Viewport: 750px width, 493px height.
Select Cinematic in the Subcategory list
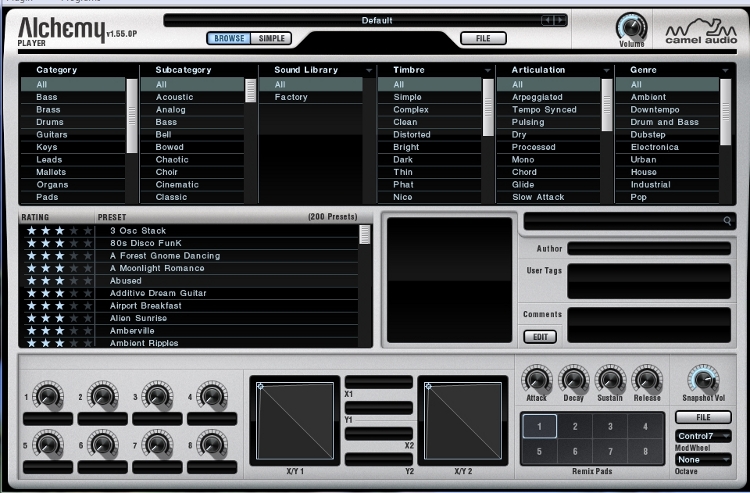coord(192,185)
